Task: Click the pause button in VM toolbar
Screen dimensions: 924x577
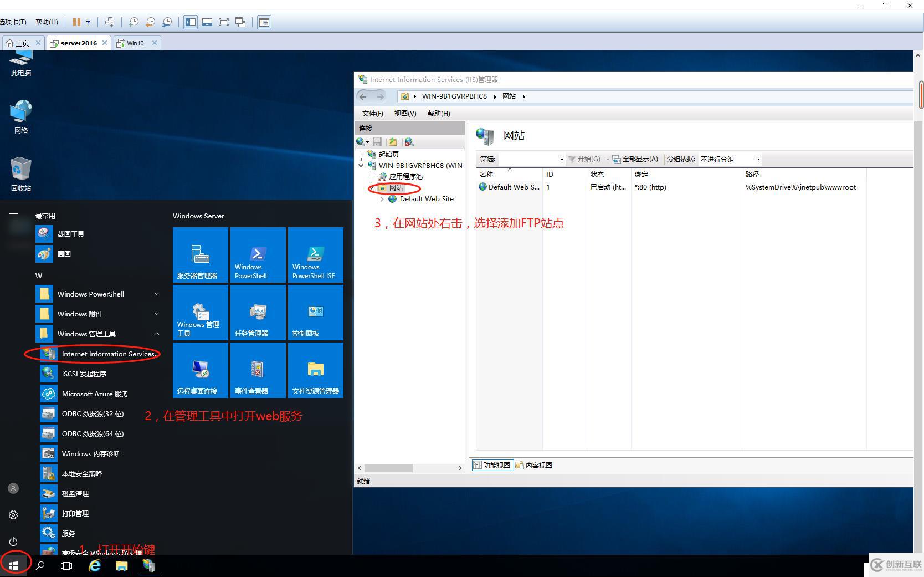Action: coord(76,22)
